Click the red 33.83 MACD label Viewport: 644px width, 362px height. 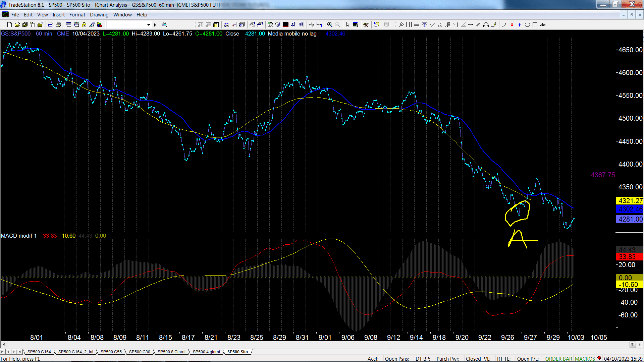click(630, 257)
